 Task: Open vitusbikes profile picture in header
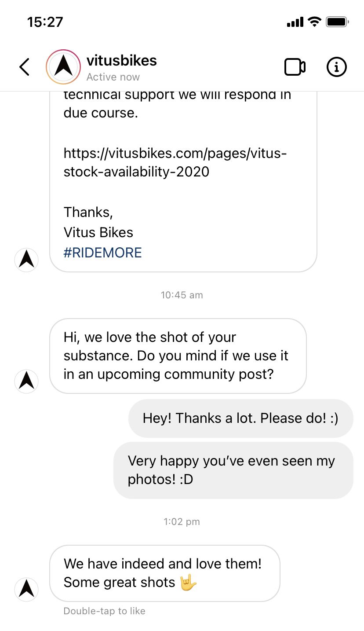(x=63, y=67)
